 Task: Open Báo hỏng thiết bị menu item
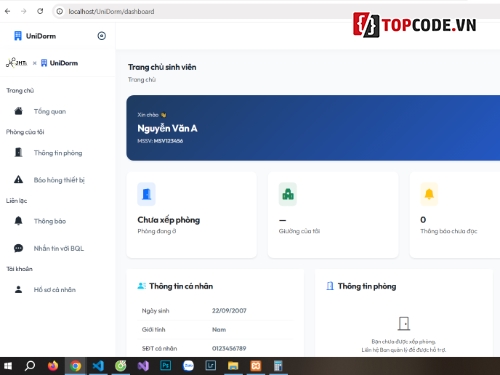click(x=59, y=180)
